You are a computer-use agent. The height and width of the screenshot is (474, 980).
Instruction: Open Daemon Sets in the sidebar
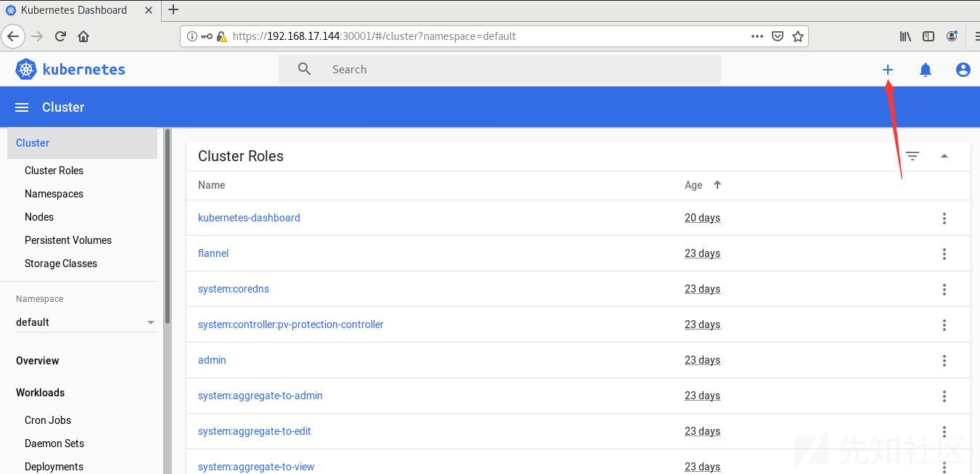point(54,444)
